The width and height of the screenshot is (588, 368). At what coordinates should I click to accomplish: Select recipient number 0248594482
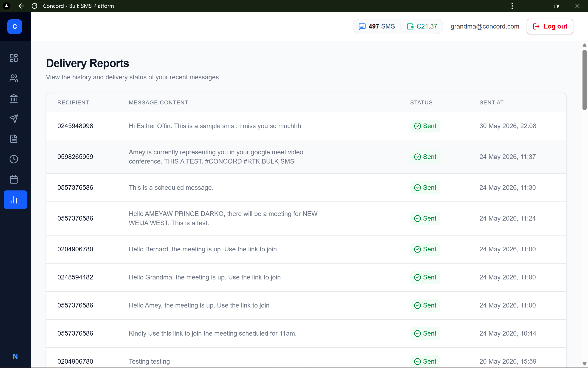pos(75,277)
